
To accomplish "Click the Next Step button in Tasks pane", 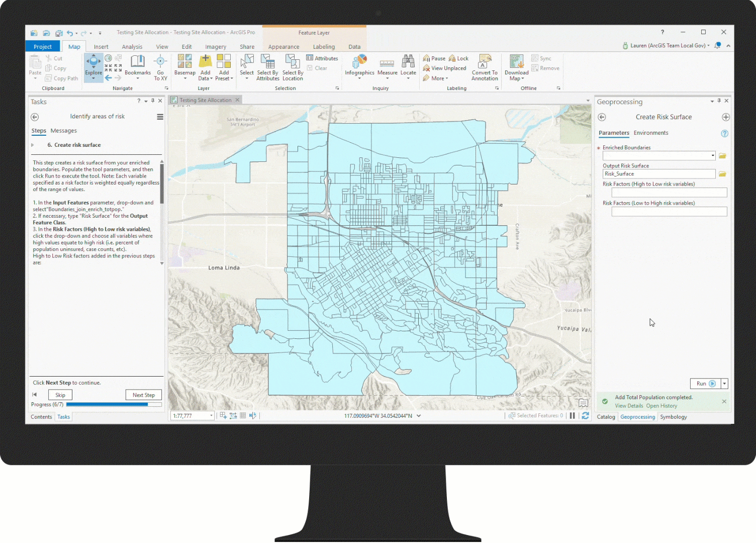I will tap(144, 395).
